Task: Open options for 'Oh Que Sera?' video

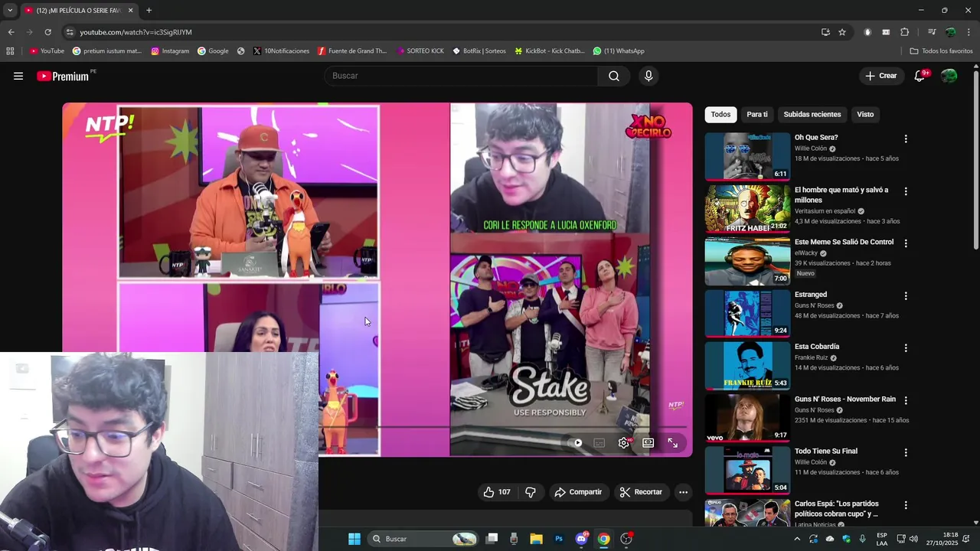Action: pyautogui.click(x=906, y=139)
